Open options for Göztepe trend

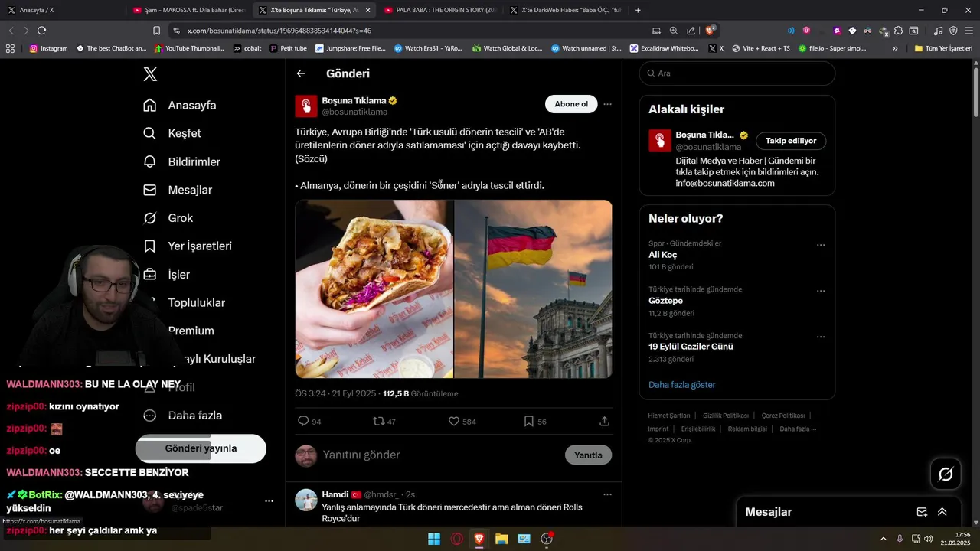click(x=821, y=291)
